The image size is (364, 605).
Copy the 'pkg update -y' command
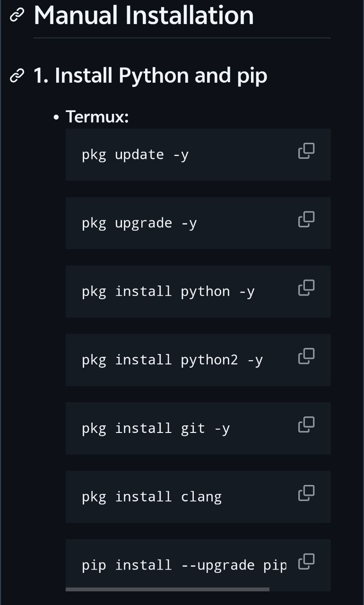[306, 151]
